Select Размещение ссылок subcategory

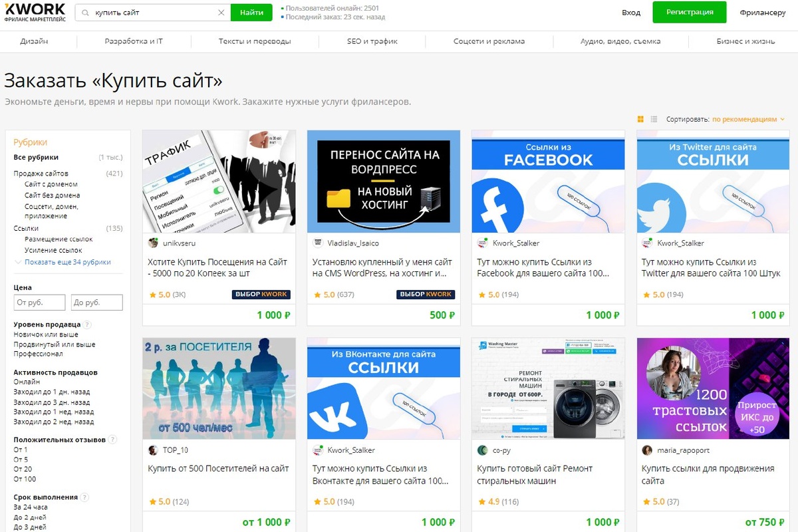[59, 239]
